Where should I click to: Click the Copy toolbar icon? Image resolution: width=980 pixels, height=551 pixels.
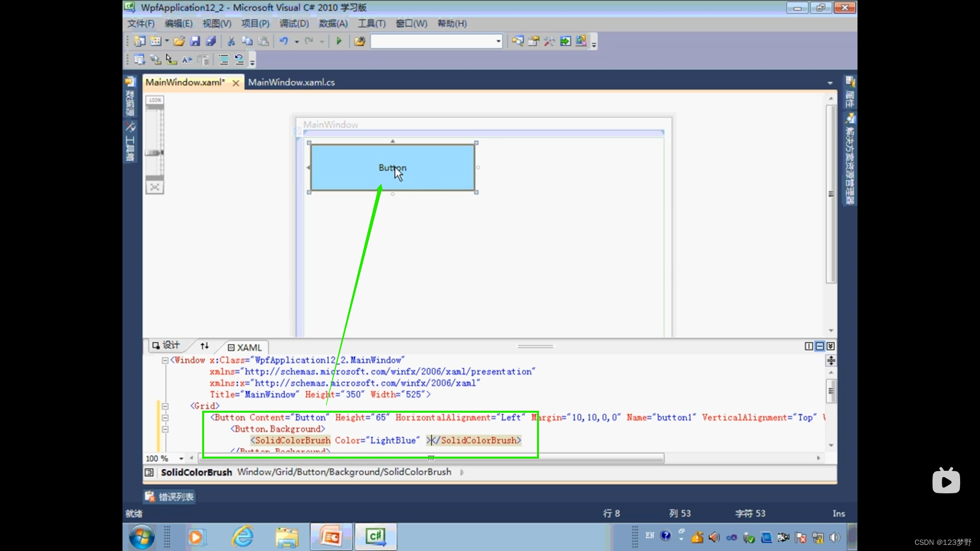pos(247,41)
